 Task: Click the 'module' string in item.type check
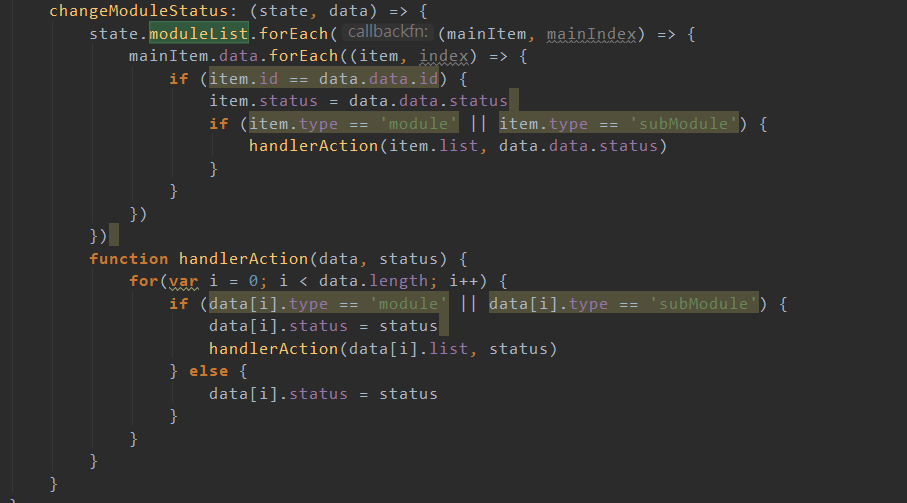[x=418, y=124]
